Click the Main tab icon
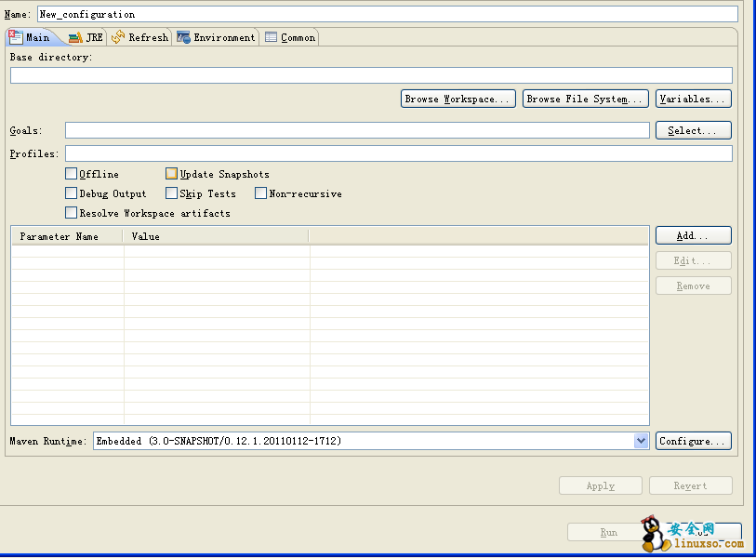 click(15, 37)
